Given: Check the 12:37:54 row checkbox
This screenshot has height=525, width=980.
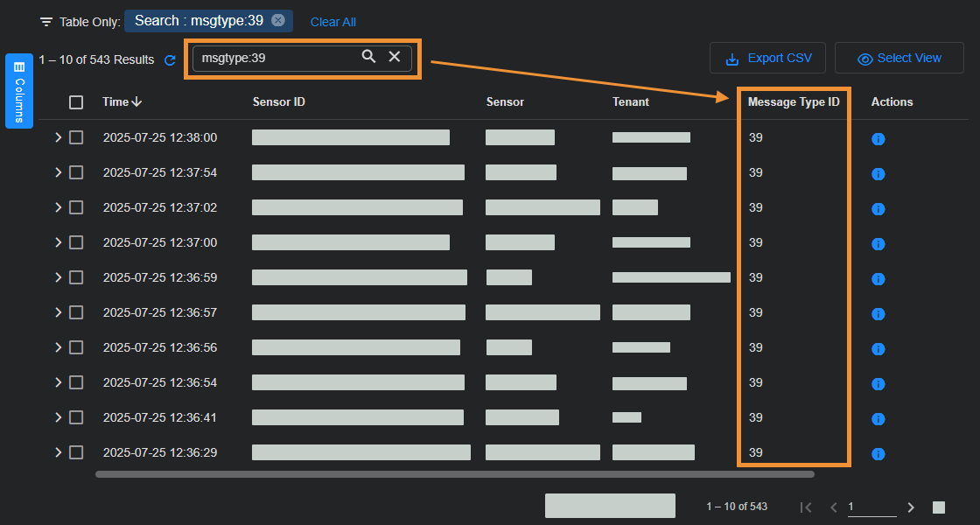Looking at the screenshot, I should (x=76, y=173).
